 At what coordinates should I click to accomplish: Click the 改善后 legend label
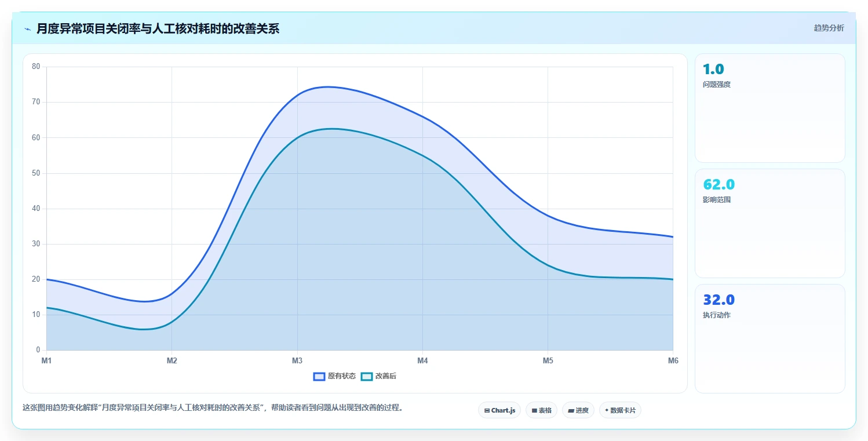point(386,376)
